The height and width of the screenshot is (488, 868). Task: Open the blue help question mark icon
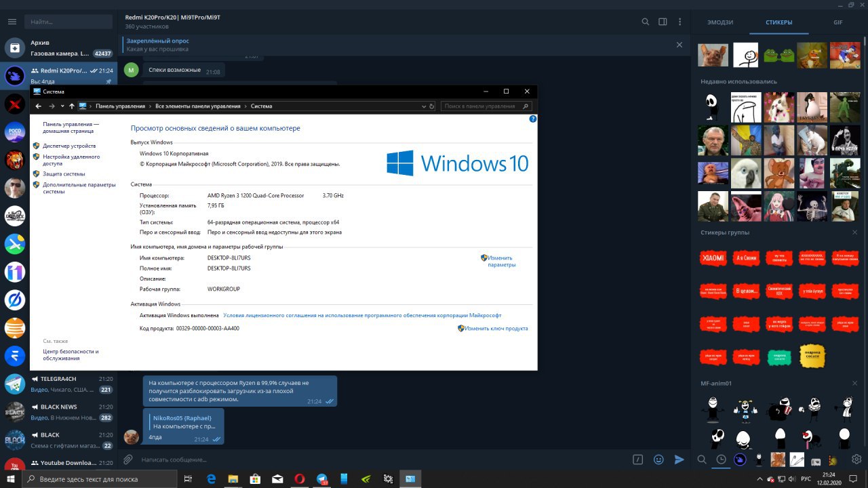532,119
